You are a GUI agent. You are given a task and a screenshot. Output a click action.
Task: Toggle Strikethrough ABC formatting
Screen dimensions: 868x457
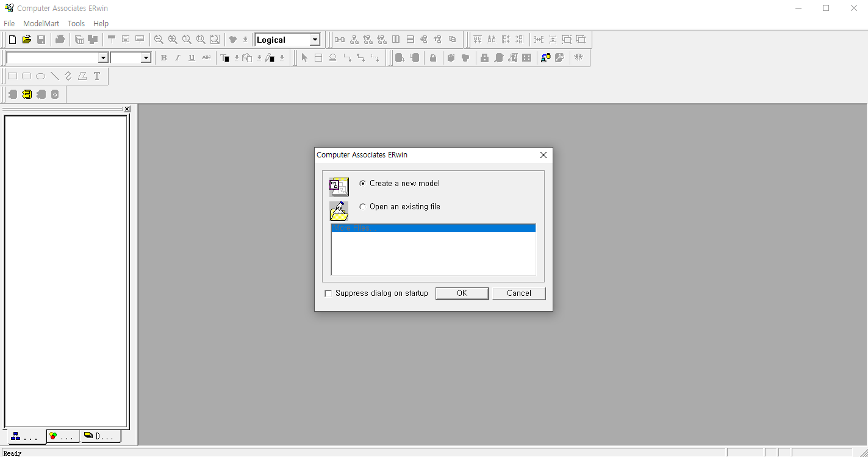pyautogui.click(x=206, y=58)
